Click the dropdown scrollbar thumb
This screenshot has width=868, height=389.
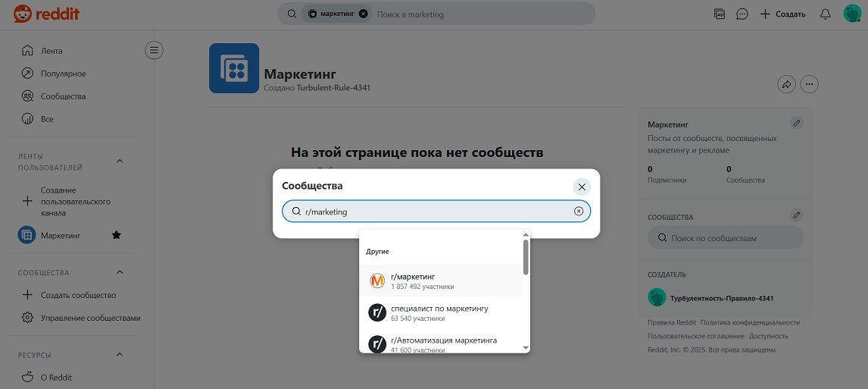[526, 256]
